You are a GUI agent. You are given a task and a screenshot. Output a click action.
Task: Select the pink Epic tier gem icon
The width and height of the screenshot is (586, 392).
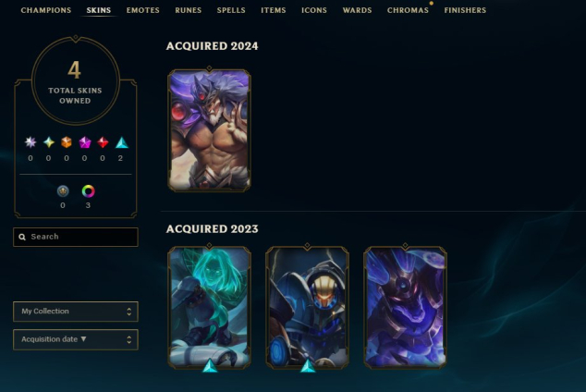pos(85,142)
